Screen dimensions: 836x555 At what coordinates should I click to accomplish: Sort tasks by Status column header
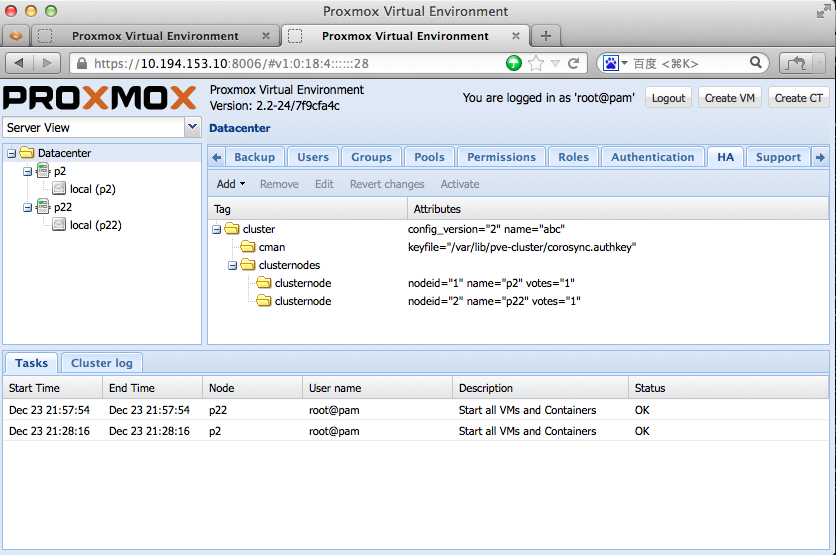pyautogui.click(x=728, y=388)
